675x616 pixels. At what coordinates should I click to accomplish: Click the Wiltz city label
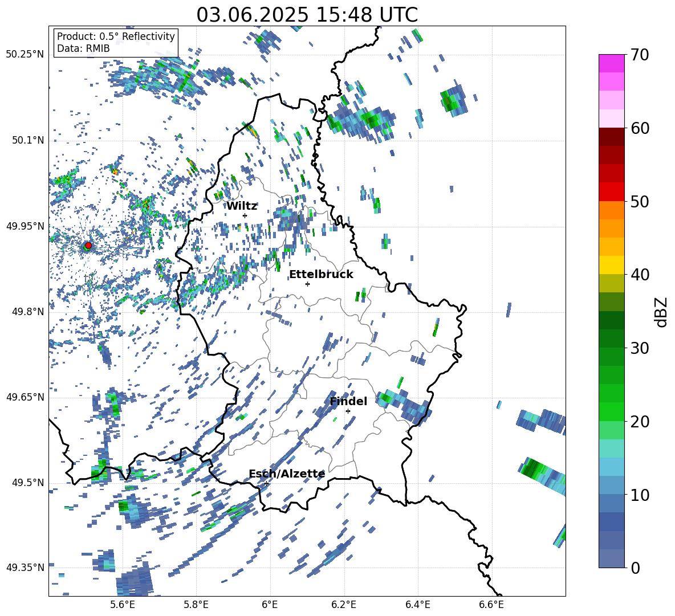pos(242,206)
